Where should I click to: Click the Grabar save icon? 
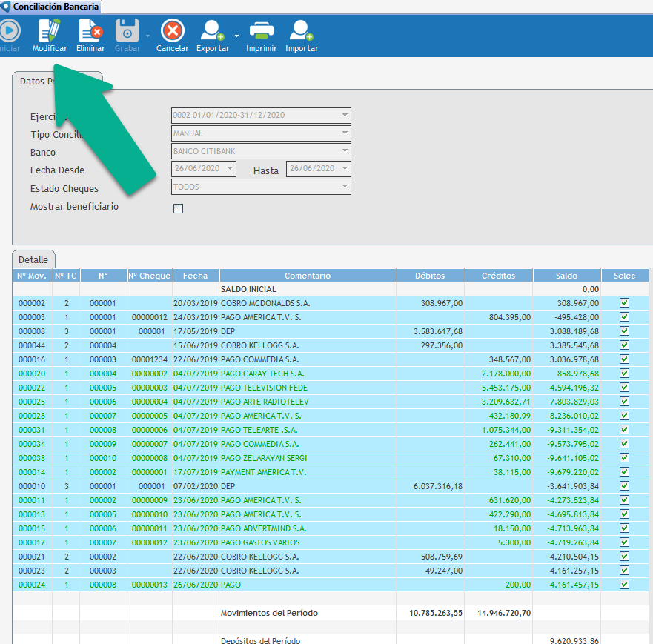pyautogui.click(x=127, y=31)
